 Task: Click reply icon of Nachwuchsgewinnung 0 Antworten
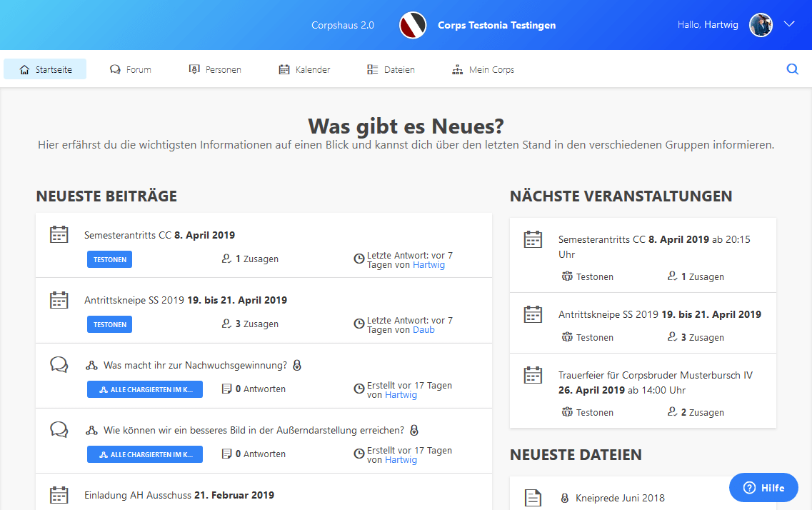tap(226, 389)
